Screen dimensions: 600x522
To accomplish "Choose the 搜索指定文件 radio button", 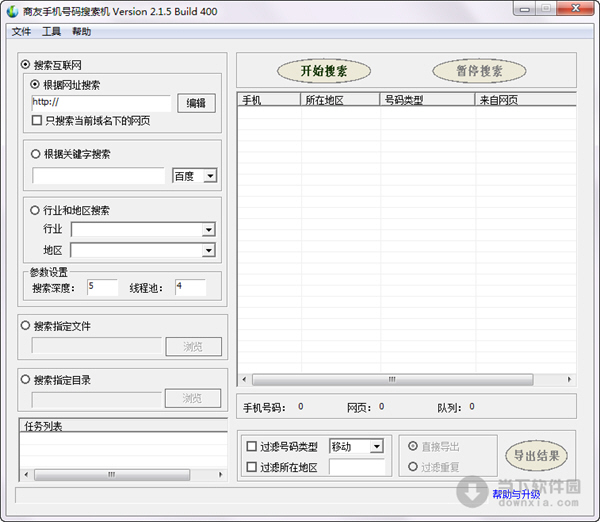I will [25, 326].
